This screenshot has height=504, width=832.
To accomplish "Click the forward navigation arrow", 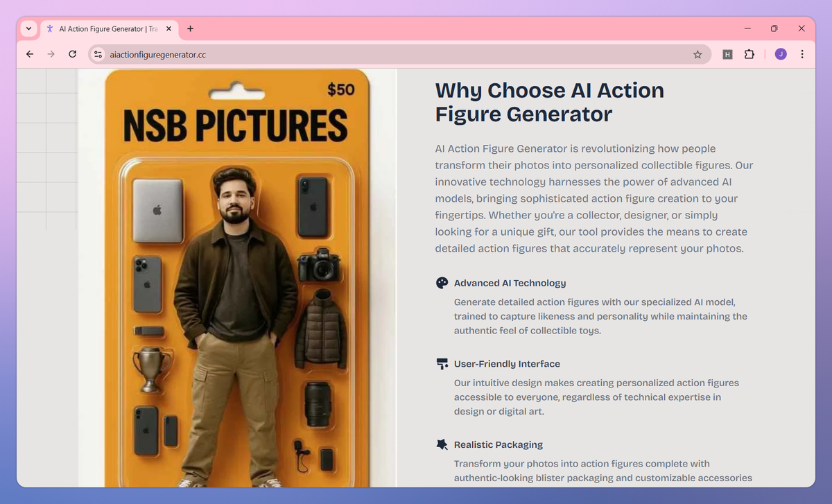I will click(51, 54).
